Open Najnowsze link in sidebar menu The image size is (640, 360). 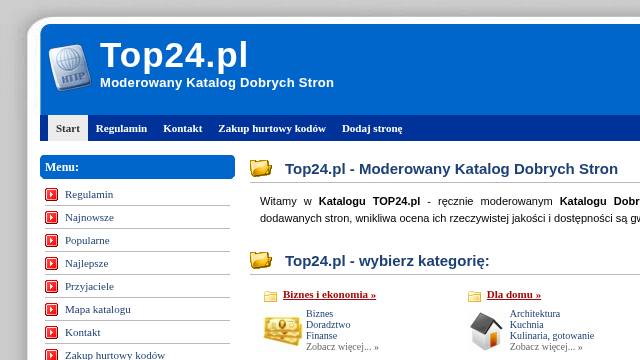tap(89, 218)
